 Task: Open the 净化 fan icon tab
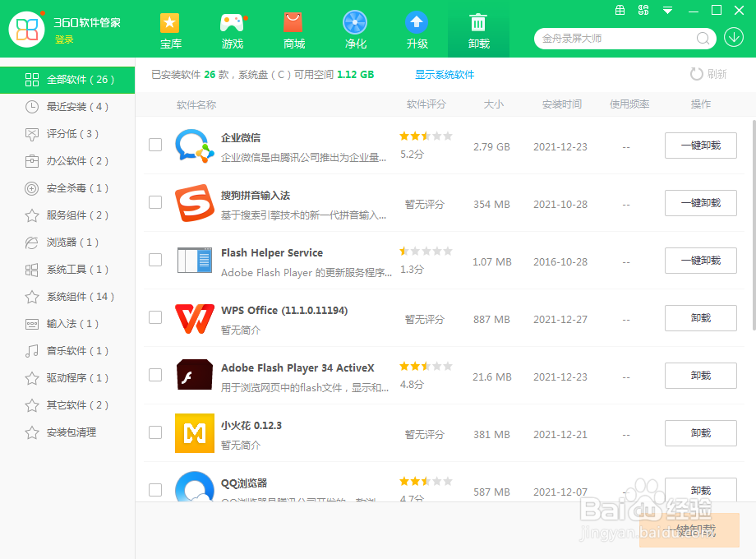[355, 30]
